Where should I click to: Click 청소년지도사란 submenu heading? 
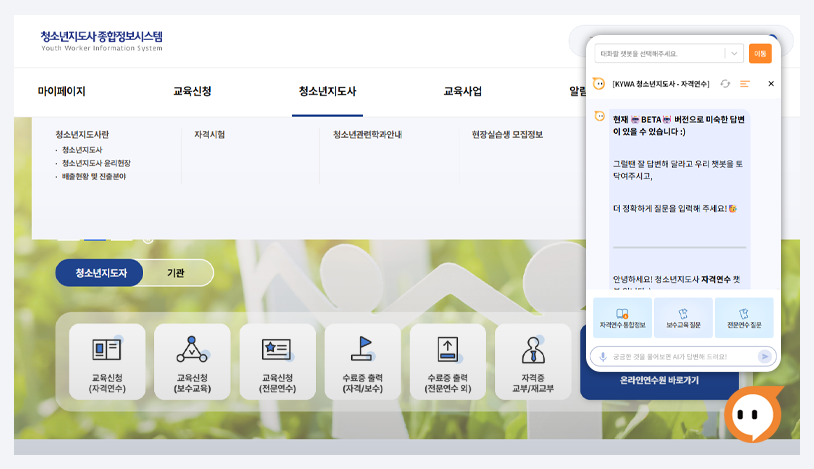pyautogui.click(x=82, y=135)
